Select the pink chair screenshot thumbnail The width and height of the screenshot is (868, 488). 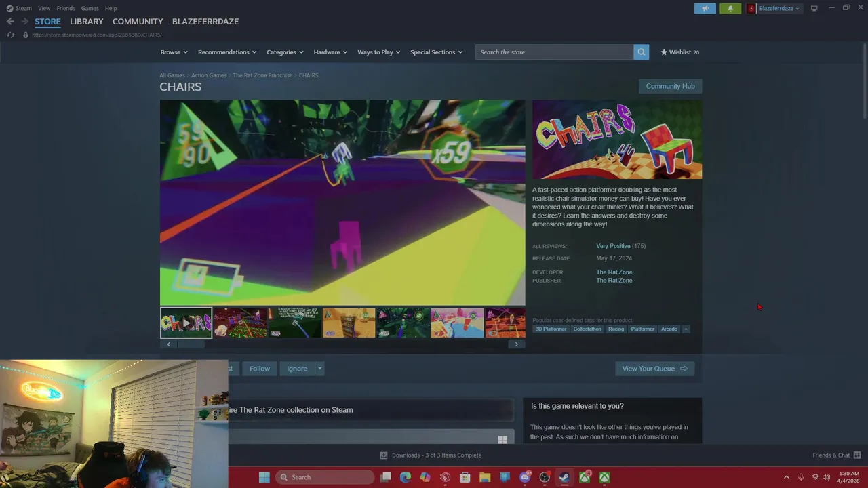pyautogui.click(x=457, y=323)
